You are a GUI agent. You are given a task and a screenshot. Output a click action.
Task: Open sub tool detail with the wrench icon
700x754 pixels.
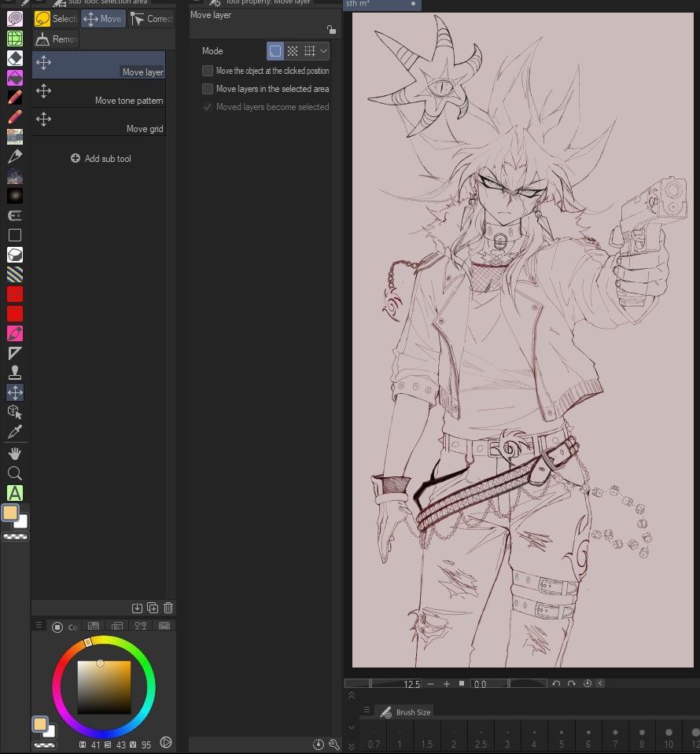(x=334, y=745)
